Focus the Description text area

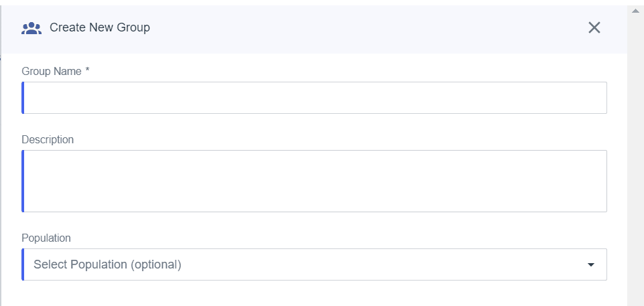point(314,181)
